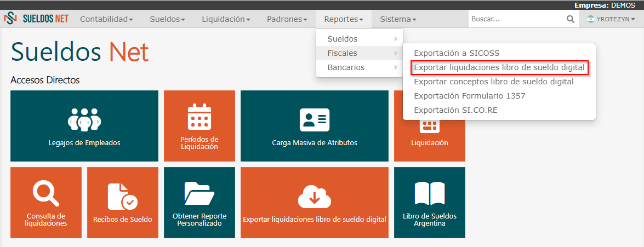Click the Buscar search field
Viewport: 644px width, 247px height.
pyautogui.click(x=516, y=19)
